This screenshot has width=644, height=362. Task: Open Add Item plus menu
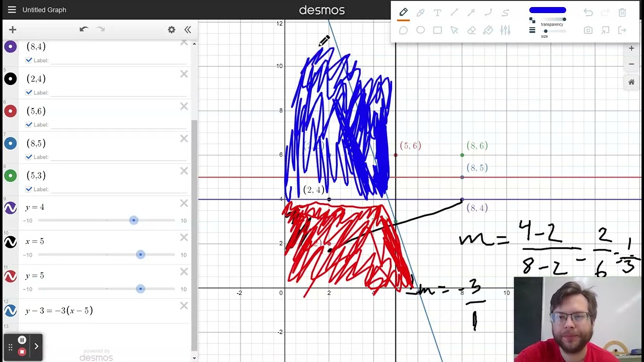13,30
